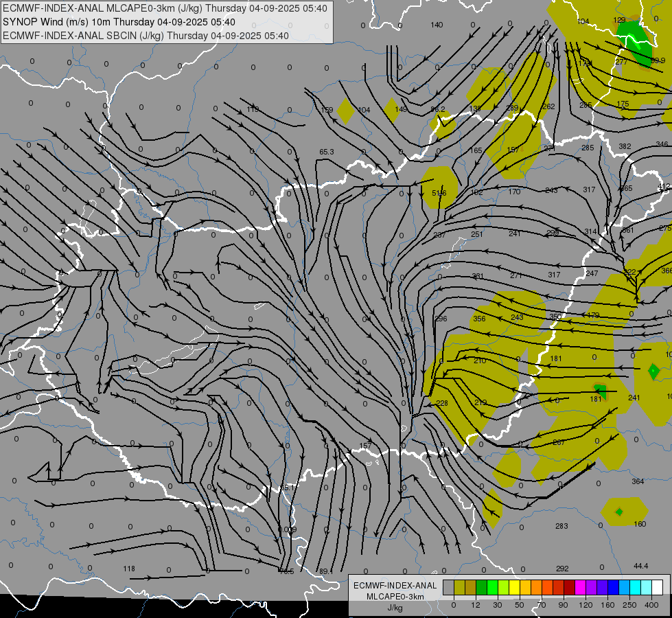Click the map value 210
The height and width of the screenshot is (618, 672).
pos(480,360)
